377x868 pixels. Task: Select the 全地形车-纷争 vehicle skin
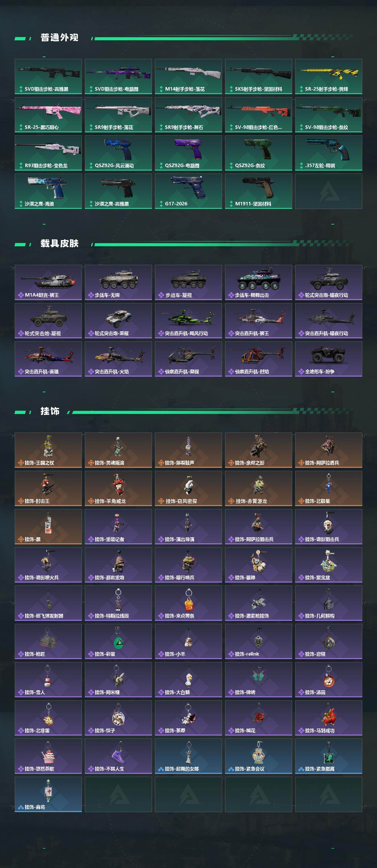pos(328,359)
